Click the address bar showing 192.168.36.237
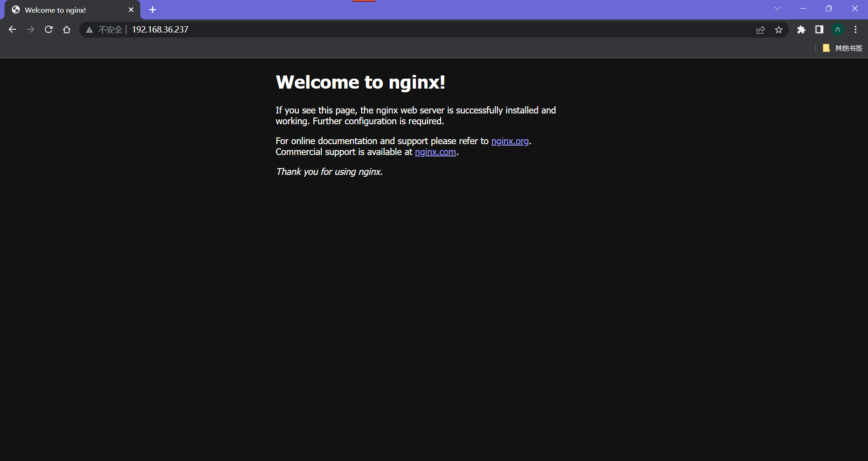The width and height of the screenshot is (868, 461). 434,30
